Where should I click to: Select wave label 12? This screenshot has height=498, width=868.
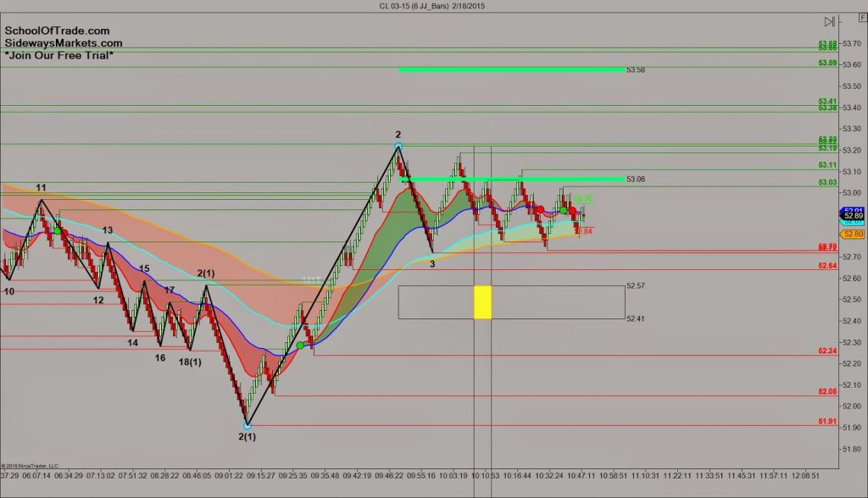click(98, 301)
